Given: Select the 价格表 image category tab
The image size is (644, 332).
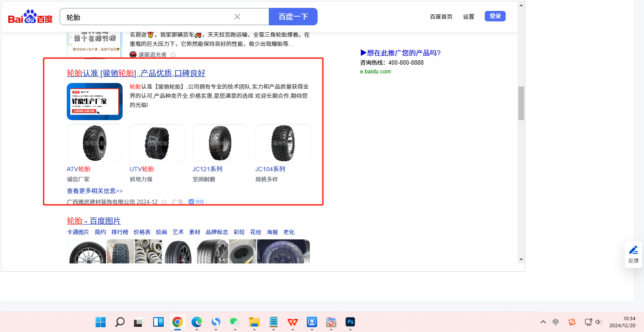Looking at the screenshot, I should (142, 232).
